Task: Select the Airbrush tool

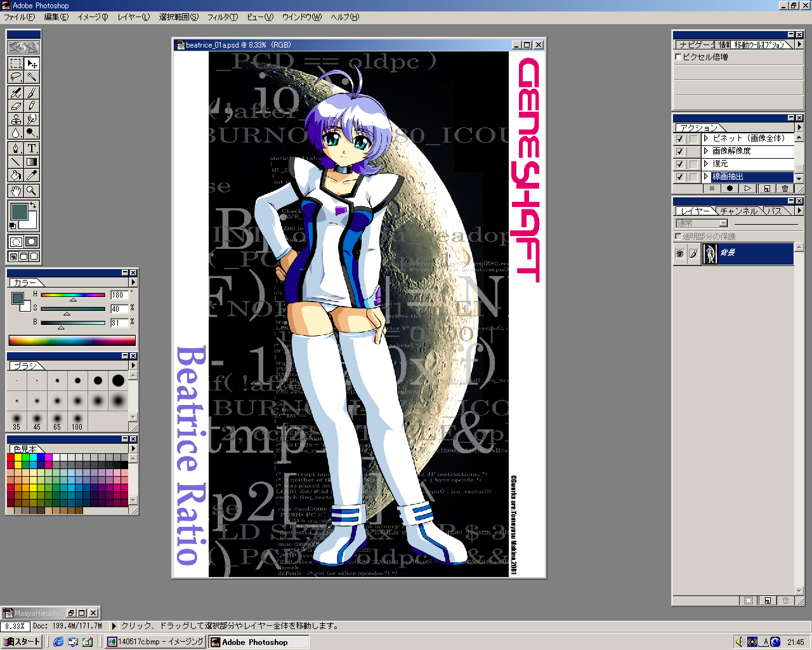Action: pyautogui.click(x=16, y=93)
